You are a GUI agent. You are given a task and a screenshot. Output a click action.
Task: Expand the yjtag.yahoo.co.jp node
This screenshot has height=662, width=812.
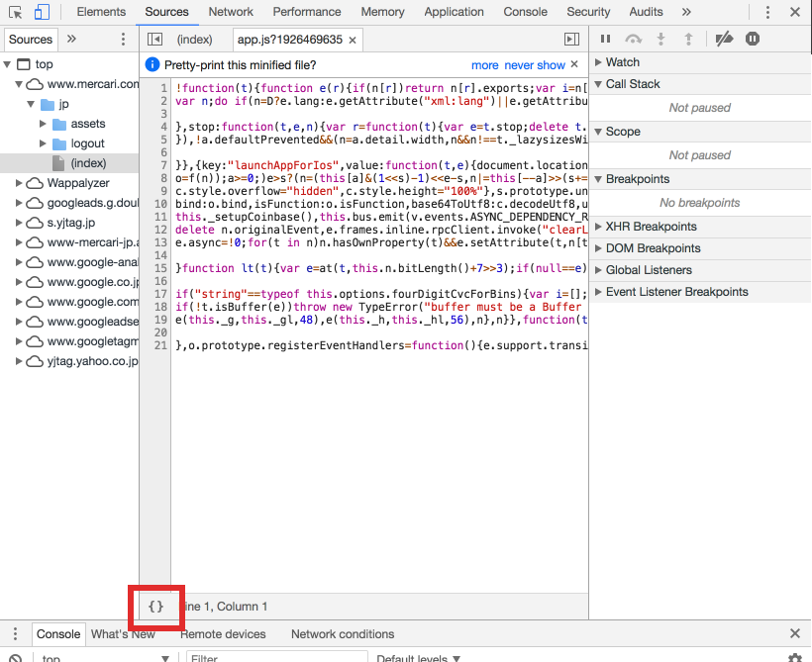click(x=19, y=361)
